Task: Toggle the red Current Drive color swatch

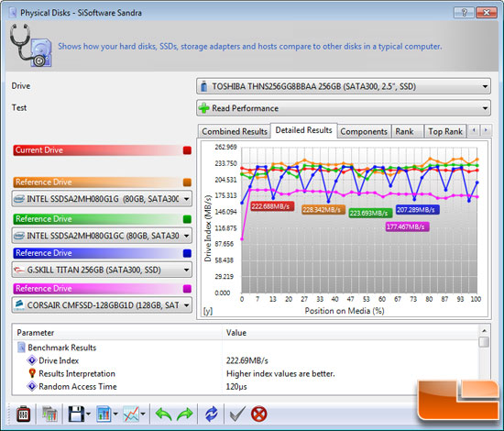Action: tap(187, 150)
